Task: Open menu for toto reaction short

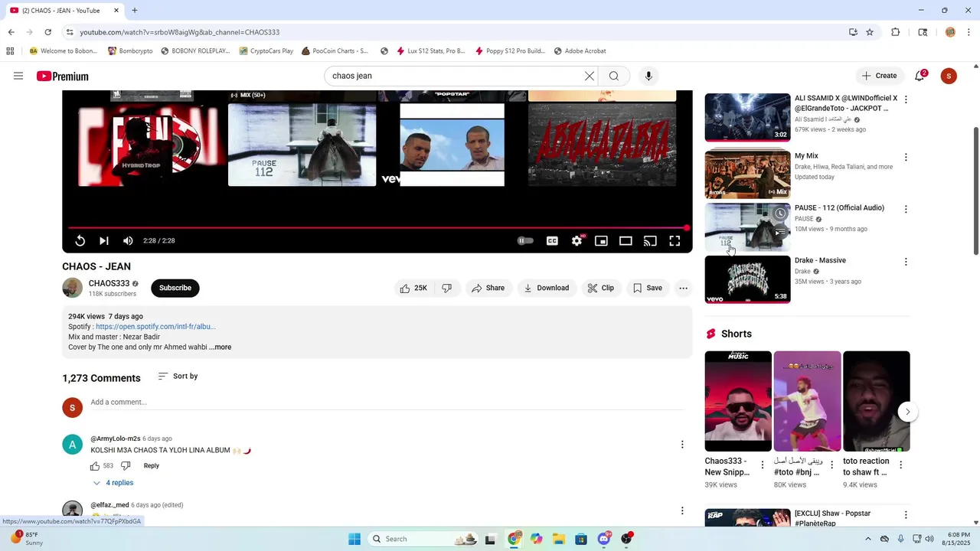Action: pos(900,465)
